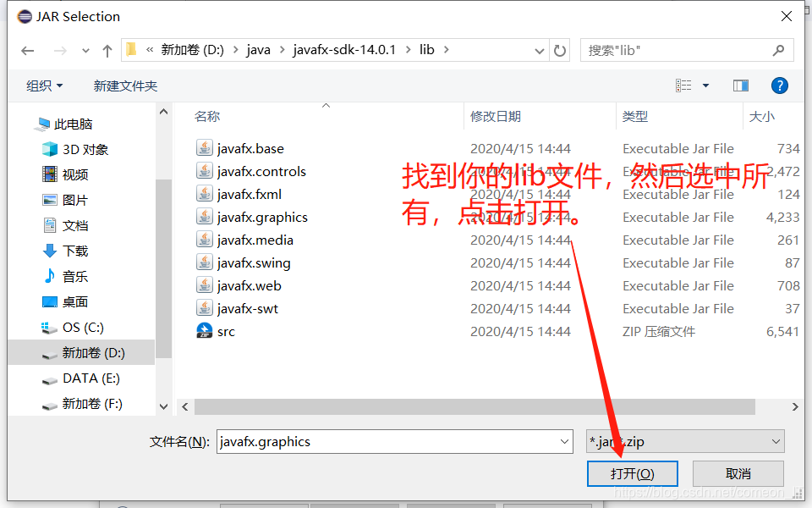Open 下载 folder in sidebar
The width and height of the screenshot is (812, 508).
[65, 251]
